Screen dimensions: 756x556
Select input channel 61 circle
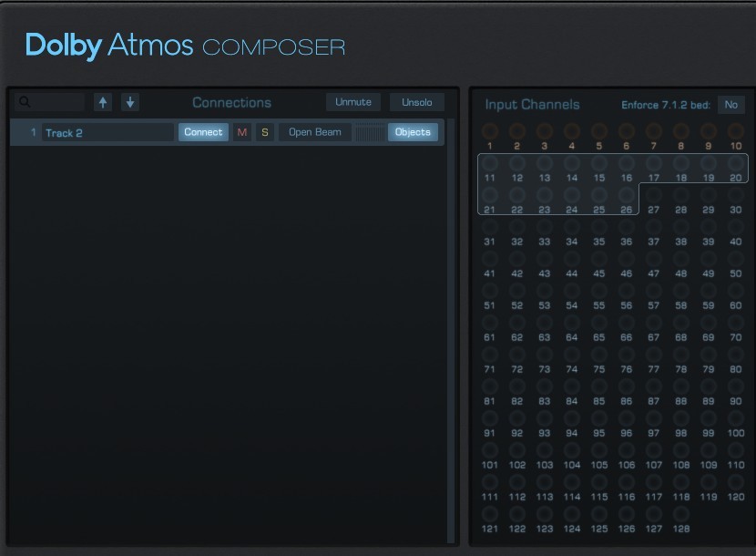[490, 323]
